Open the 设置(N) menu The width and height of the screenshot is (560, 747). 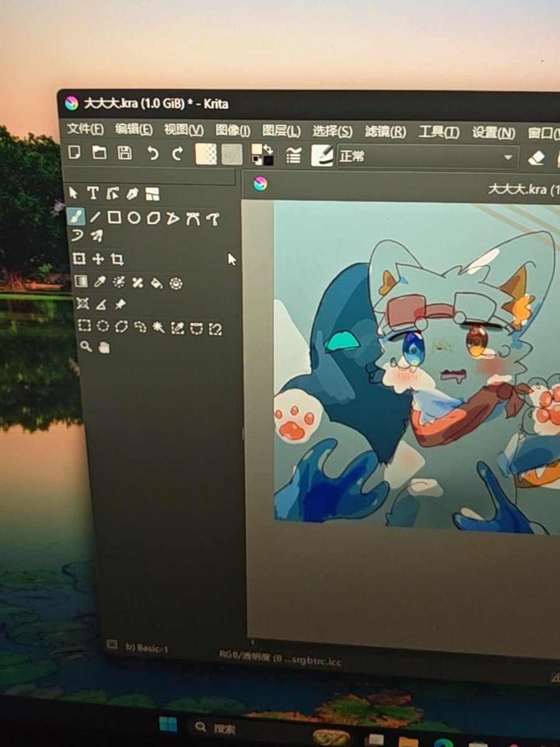point(493,133)
